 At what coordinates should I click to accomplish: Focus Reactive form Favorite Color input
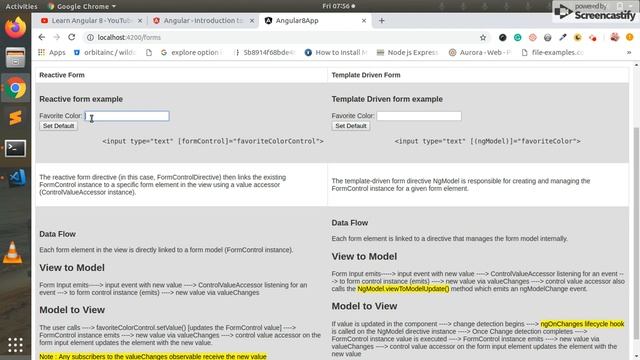click(x=127, y=116)
